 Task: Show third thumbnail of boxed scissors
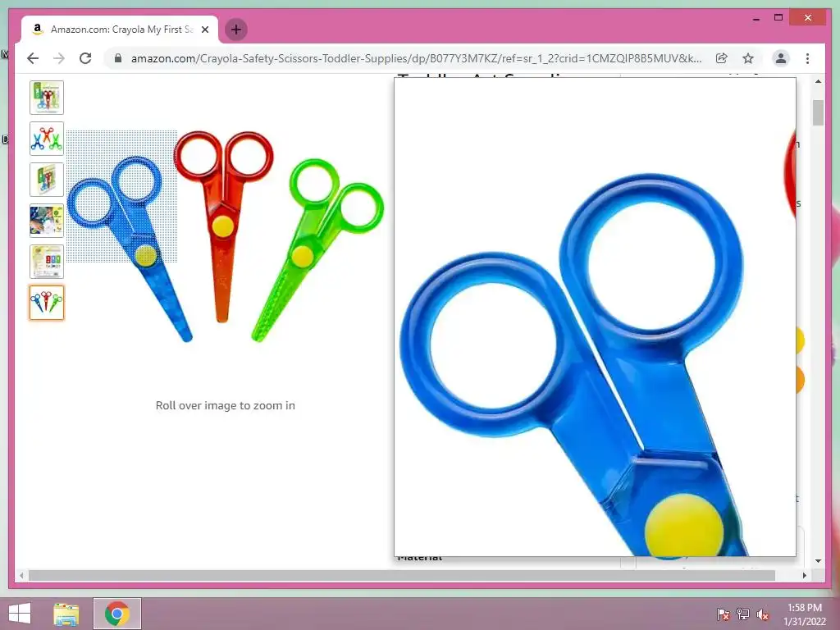click(x=47, y=180)
